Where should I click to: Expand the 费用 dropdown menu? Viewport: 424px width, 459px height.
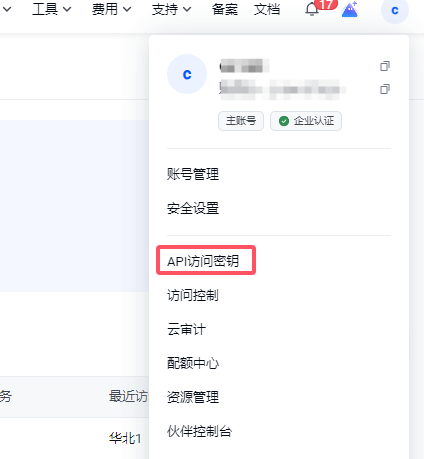coord(111,9)
